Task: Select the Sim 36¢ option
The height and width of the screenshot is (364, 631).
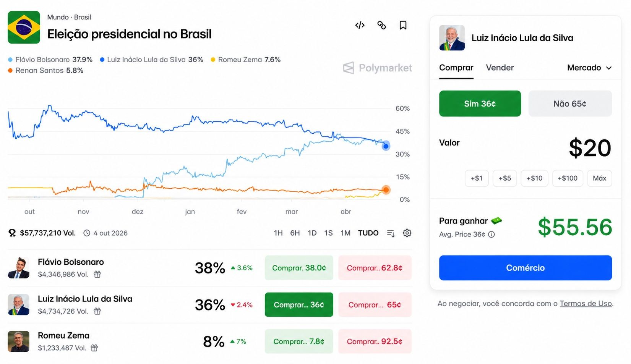Action: [480, 104]
